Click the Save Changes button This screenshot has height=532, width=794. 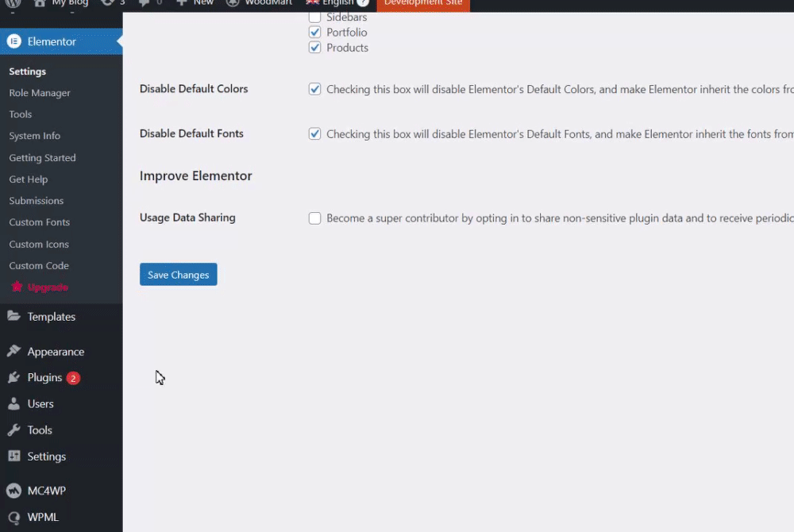pos(178,275)
